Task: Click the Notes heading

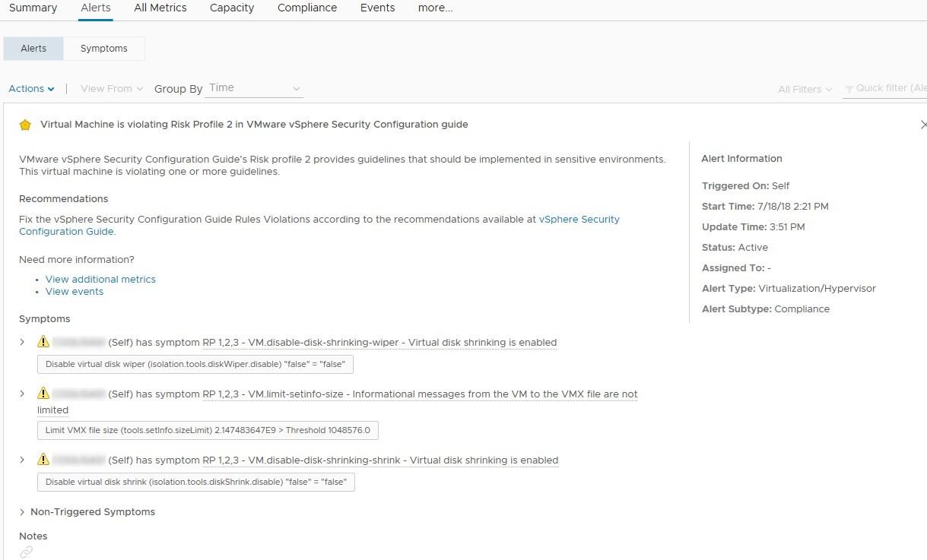Action: pos(33,536)
